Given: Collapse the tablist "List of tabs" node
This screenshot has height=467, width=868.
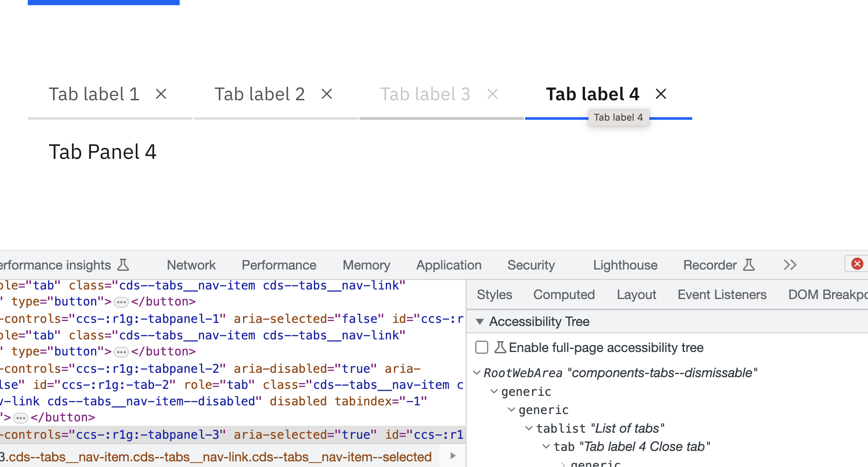Looking at the screenshot, I should click(529, 428).
